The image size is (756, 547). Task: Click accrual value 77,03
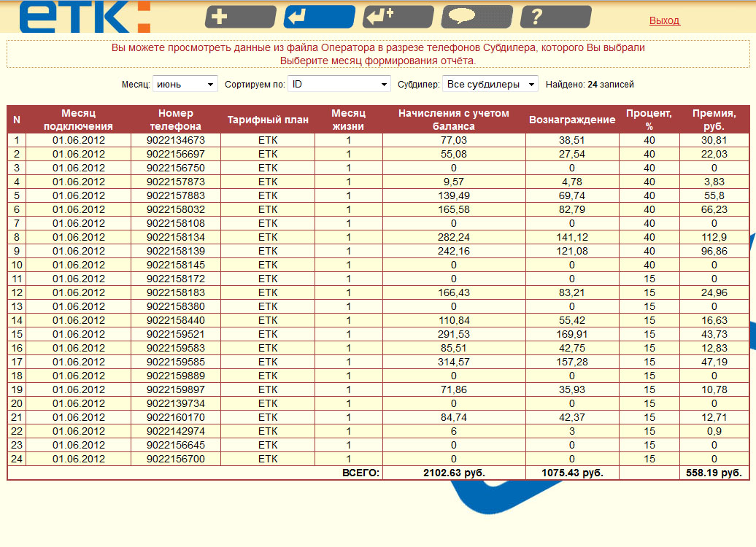pos(454,140)
